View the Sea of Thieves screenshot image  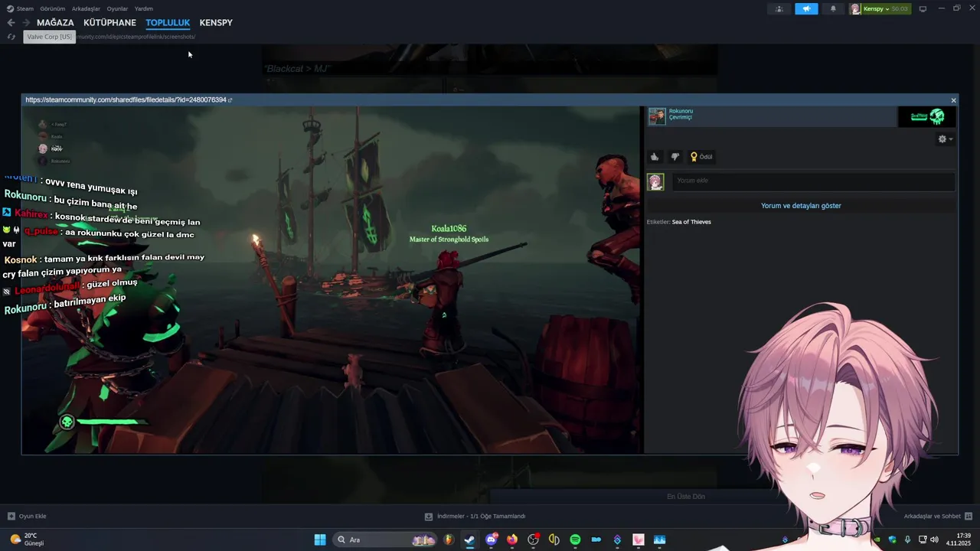(332, 280)
